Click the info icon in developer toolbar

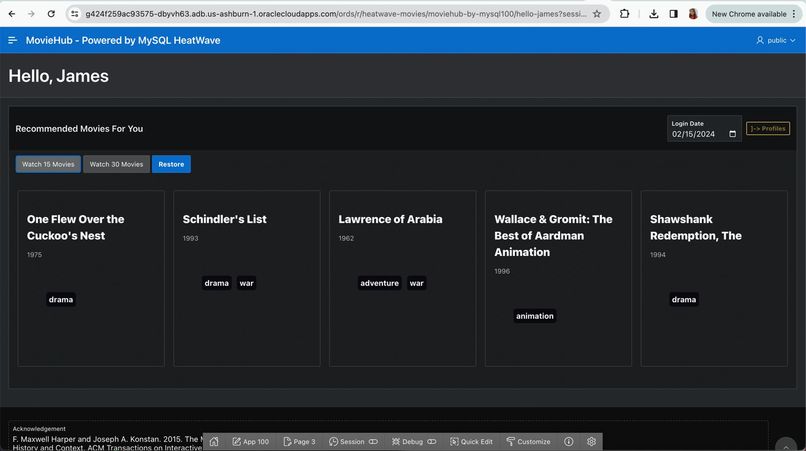pyautogui.click(x=569, y=441)
